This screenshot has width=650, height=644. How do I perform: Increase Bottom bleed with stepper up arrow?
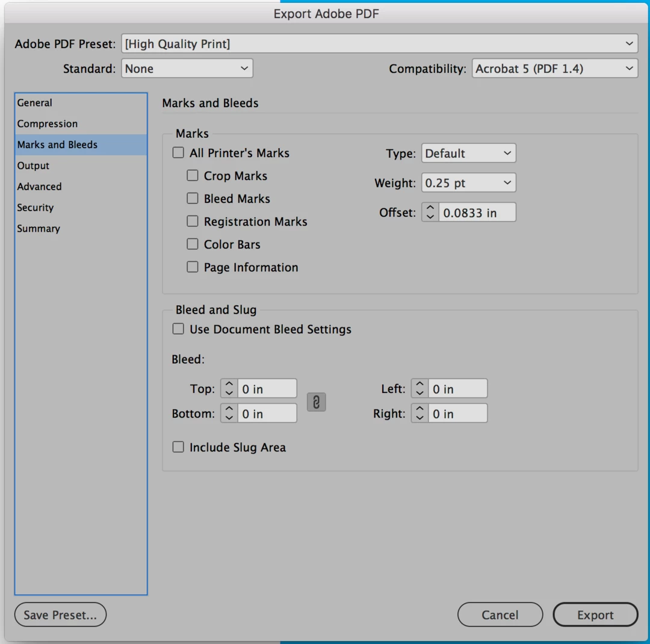[x=229, y=409]
